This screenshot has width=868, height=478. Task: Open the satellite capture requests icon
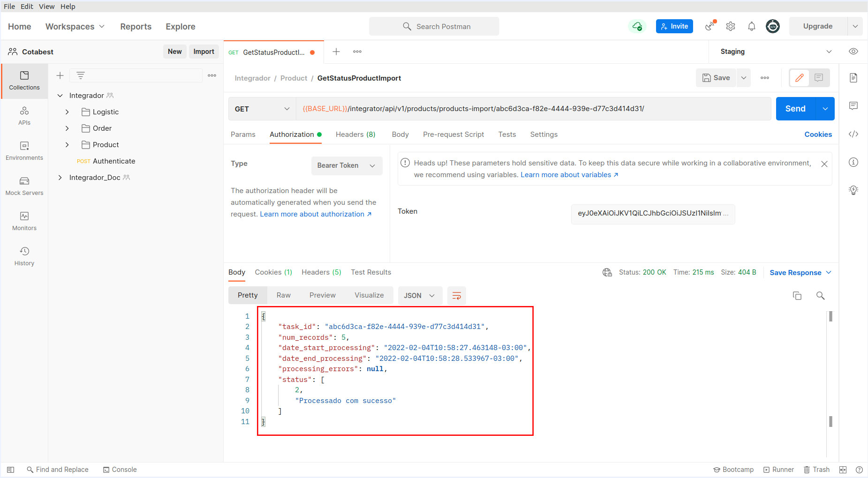coord(710,26)
